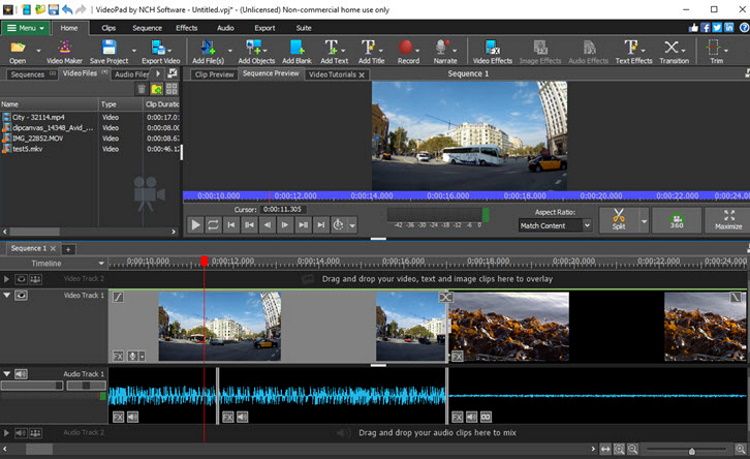Jump to start of sequence button
750x459 pixels.
point(231,225)
